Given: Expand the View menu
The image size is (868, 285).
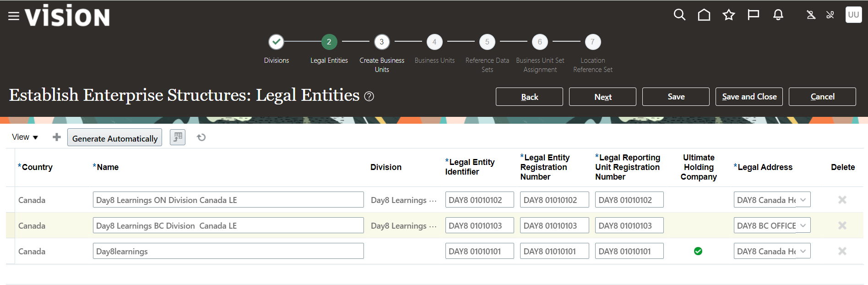Looking at the screenshot, I should pos(25,137).
